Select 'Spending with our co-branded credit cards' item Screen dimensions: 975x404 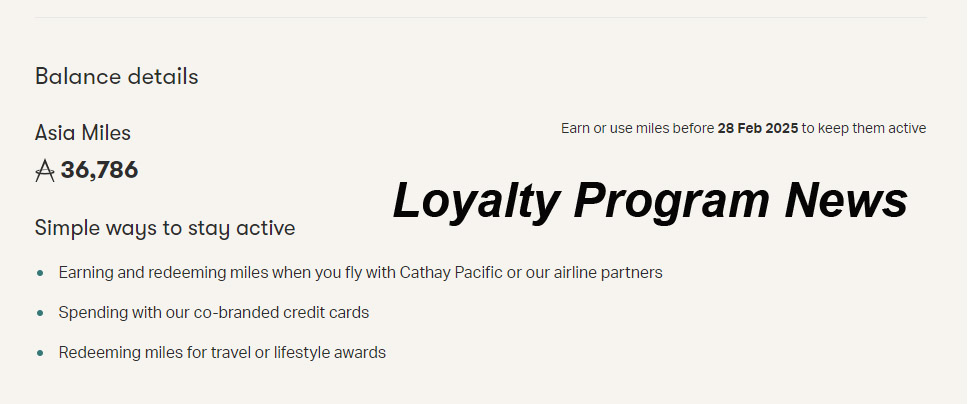(213, 313)
